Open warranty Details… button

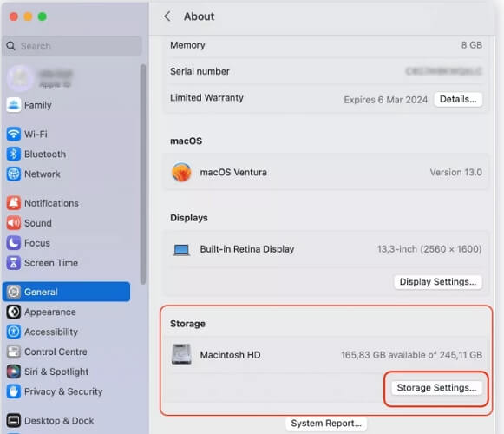(x=458, y=99)
